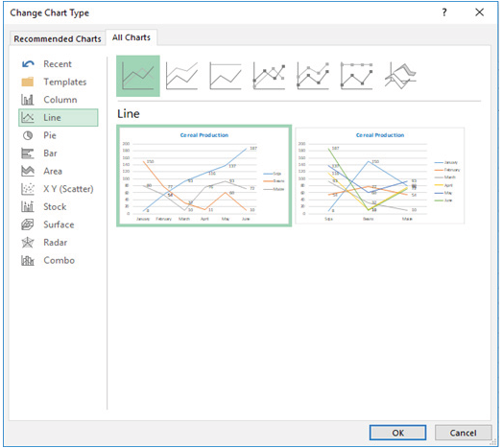Screen dimensions: 502x448
Task: Confirm with the OK button
Action: point(398,433)
